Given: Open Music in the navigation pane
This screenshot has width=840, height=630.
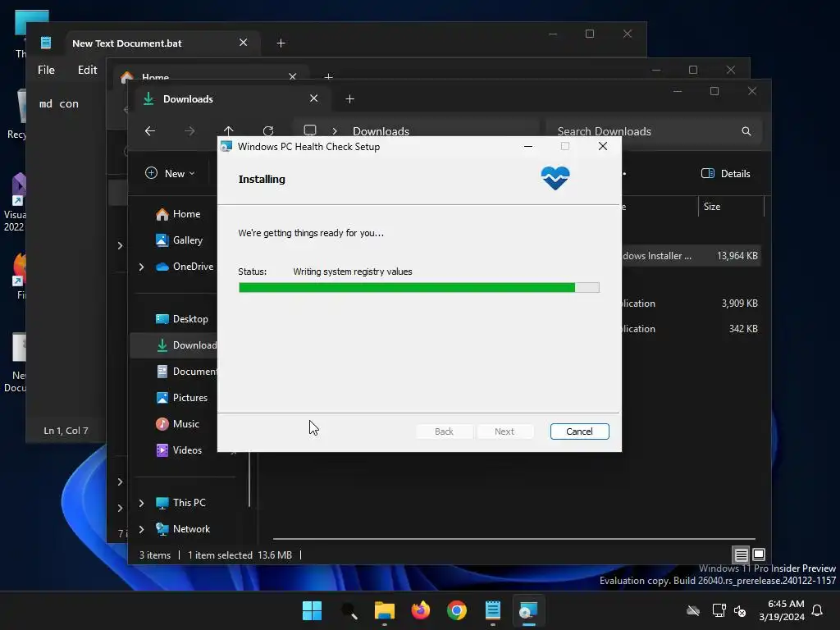Looking at the screenshot, I should (178, 424).
